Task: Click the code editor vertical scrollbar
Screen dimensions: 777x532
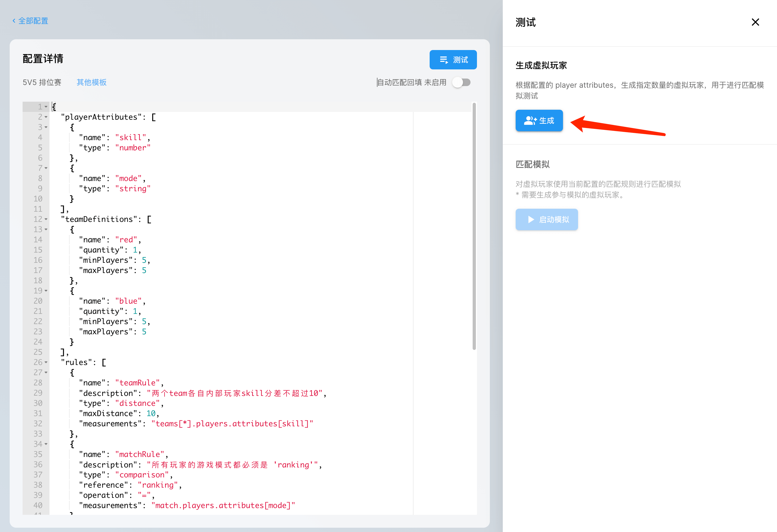Action: coord(474,226)
